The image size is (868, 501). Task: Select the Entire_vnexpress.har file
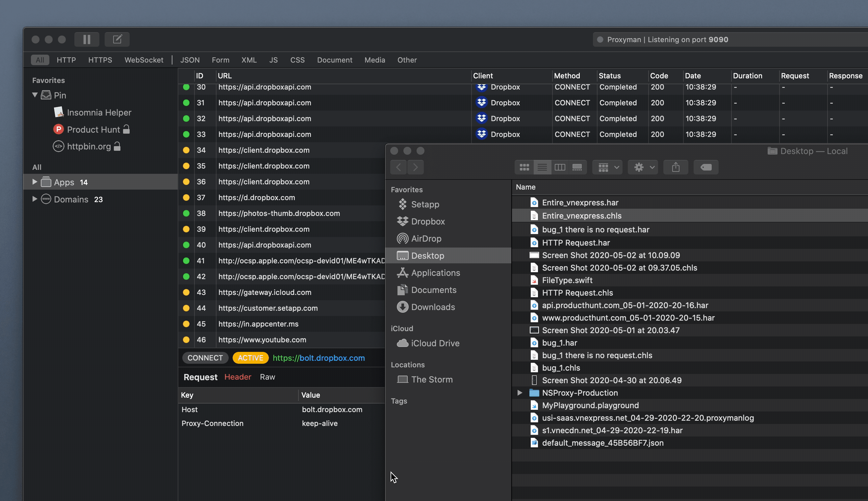[580, 203]
